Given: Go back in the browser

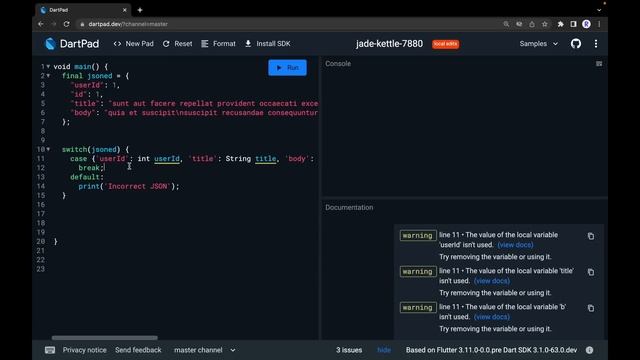Looking at the screenshot, I should [40, 24].
